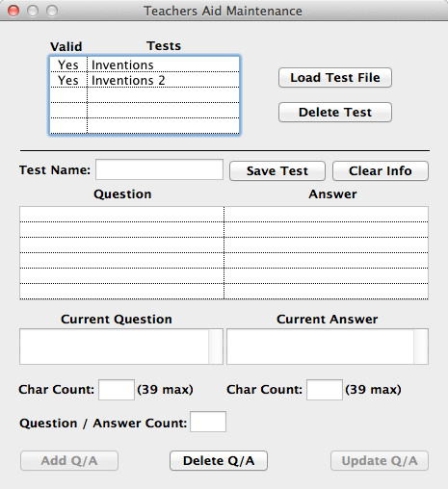Click inside the Current Answer text area
Screen dimensions: 448x489
click(321, 347)
